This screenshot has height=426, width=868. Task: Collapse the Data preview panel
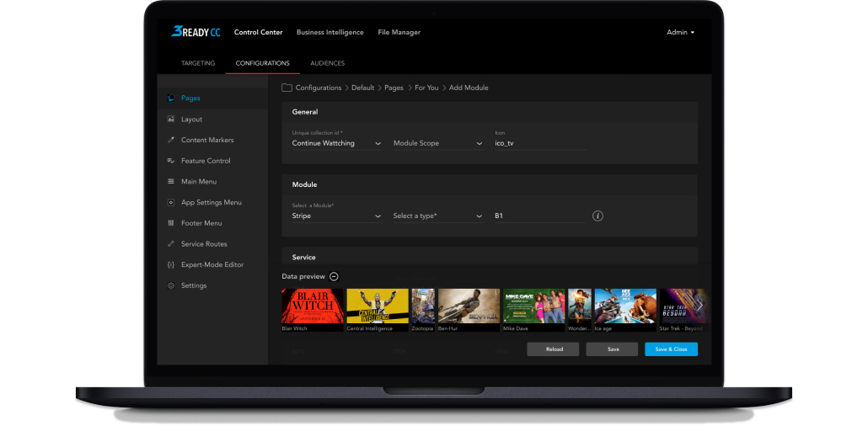tap(334, 277)
